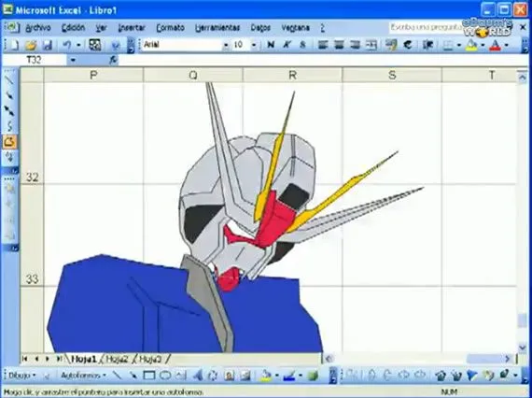This screenshot has width=532, height=398.
Task: Apply yellow cell fill color
Action: tap(471, 45)
